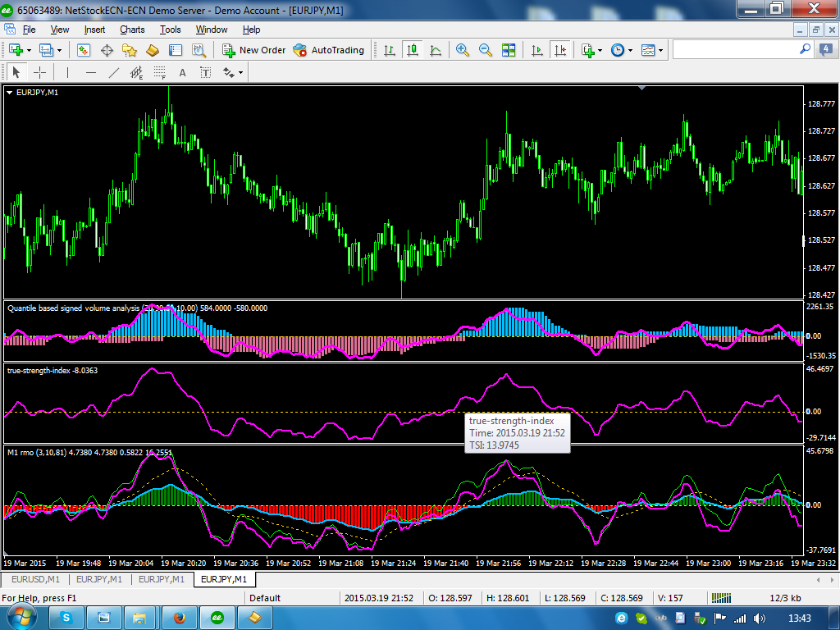Switch to the EURUSD,M1 chart tab
840x630 pixels.
[x=36, y=580]
